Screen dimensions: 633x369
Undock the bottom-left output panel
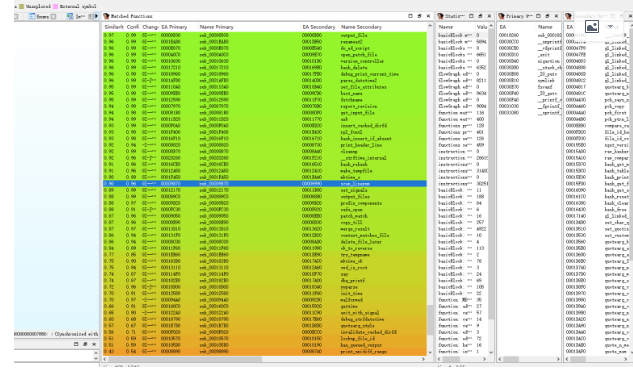(x=85, y=344)
